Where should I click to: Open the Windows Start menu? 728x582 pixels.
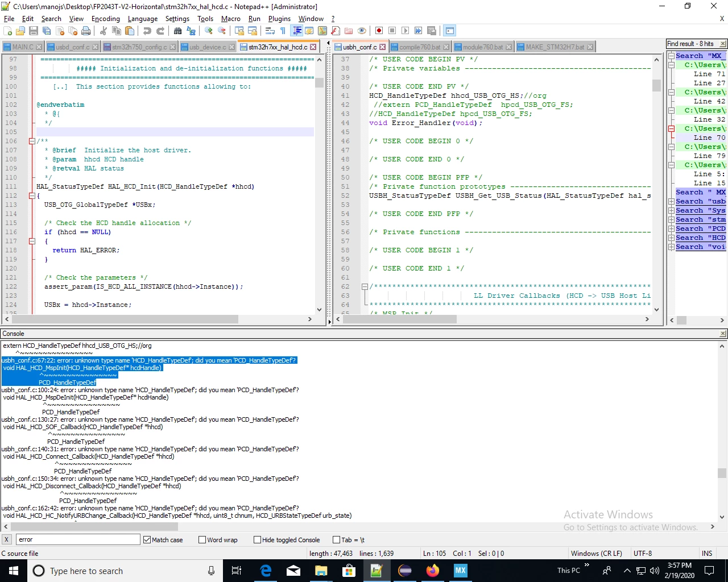(x=14, y=571)
